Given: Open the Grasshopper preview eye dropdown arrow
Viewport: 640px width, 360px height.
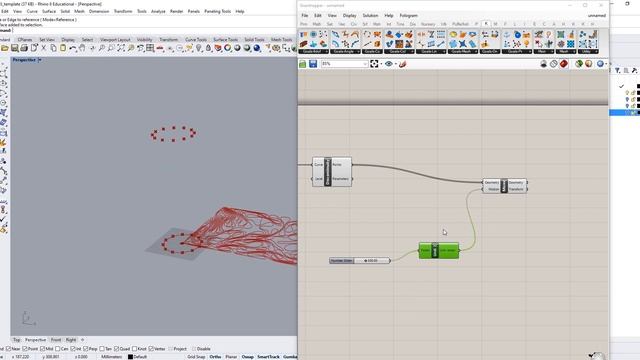Looking at the screenshot, I should pos(396,64).
